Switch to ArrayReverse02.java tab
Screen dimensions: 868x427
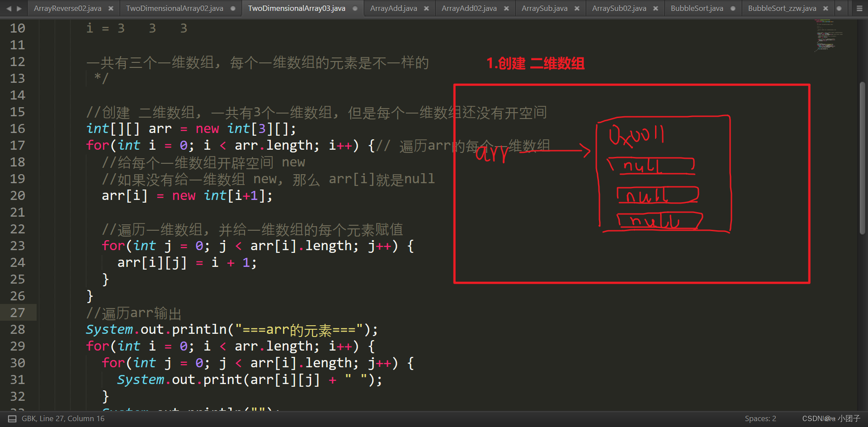(67, 8)
